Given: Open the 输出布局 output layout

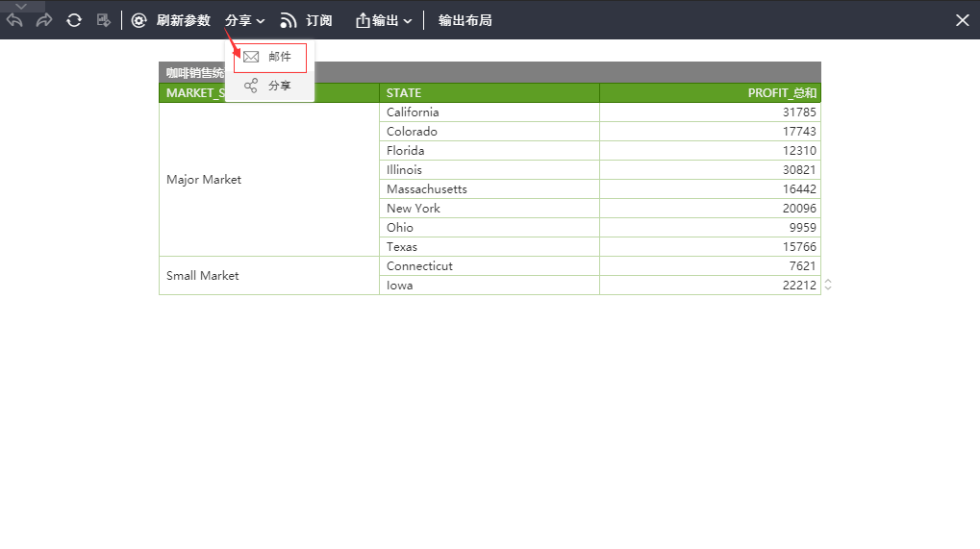Looking at the screenshot, I should tap(465, 20).
